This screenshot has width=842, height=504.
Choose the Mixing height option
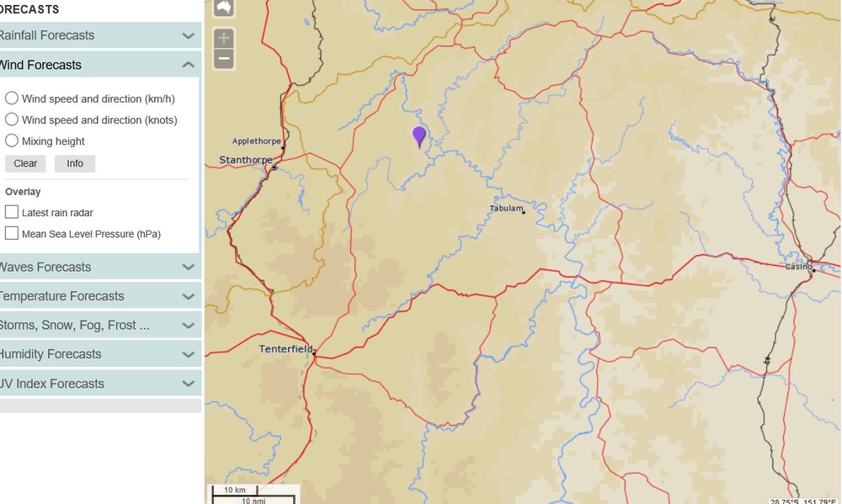(x=12, y=141)
